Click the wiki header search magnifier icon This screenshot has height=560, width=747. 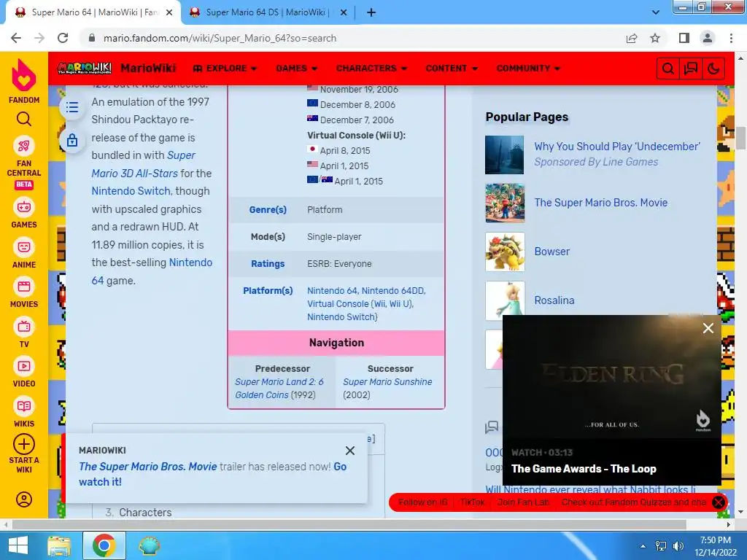click(668, 69)
